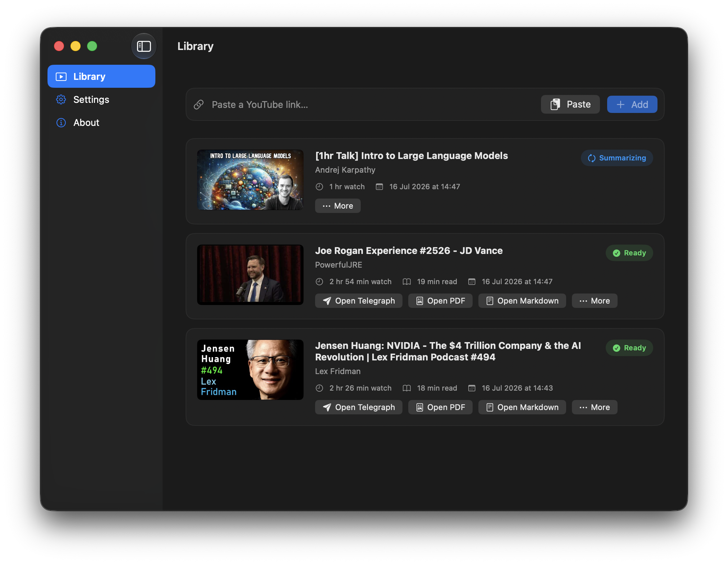728x564 pixels.
Task: Toggle the sidebar with the panel icon
Action: point(144,46)
